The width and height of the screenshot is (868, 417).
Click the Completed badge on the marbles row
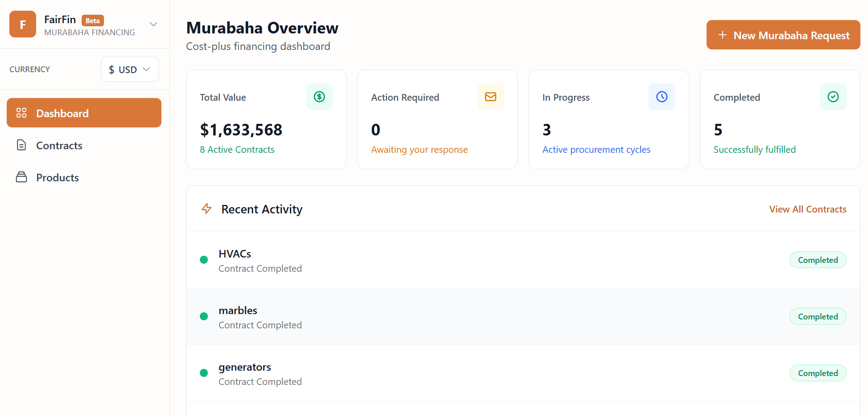[818, 317]
